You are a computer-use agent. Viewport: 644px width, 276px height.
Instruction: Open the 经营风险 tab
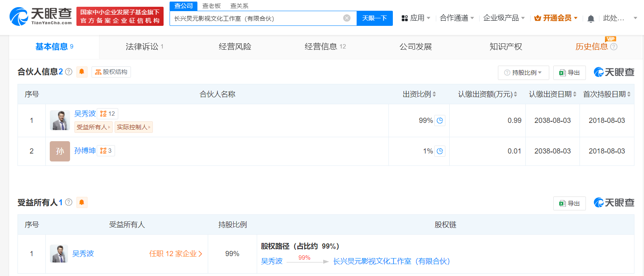click(x=235, y=47)
